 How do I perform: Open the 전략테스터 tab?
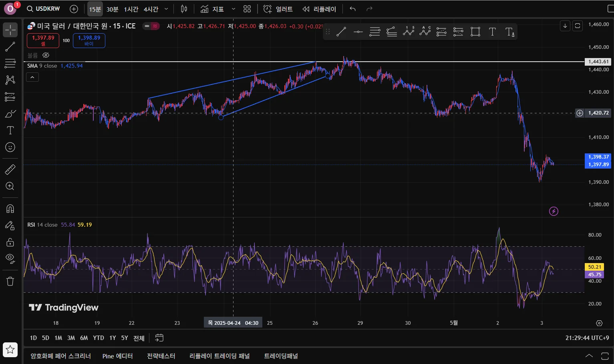tap(161, 356)
